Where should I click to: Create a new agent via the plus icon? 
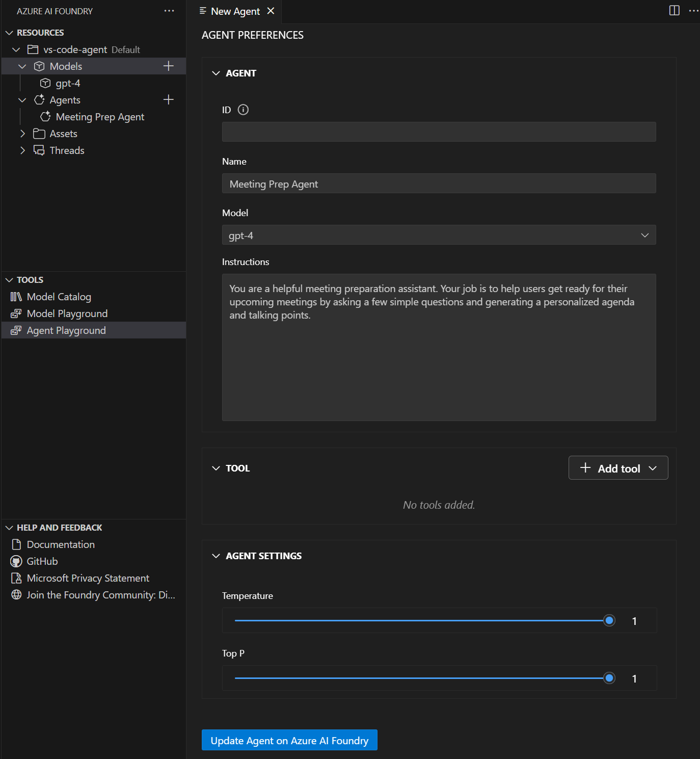pyautogui.click(x=168, y=99)
